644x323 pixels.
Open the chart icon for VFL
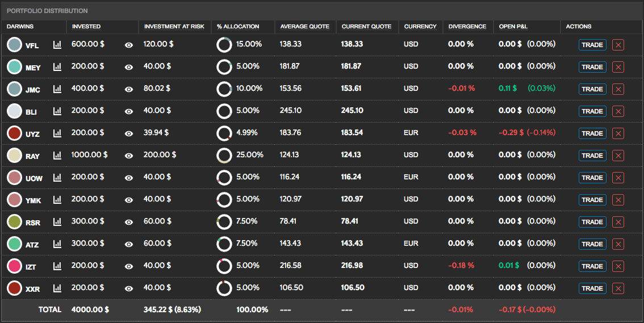[x=57, y=44]
